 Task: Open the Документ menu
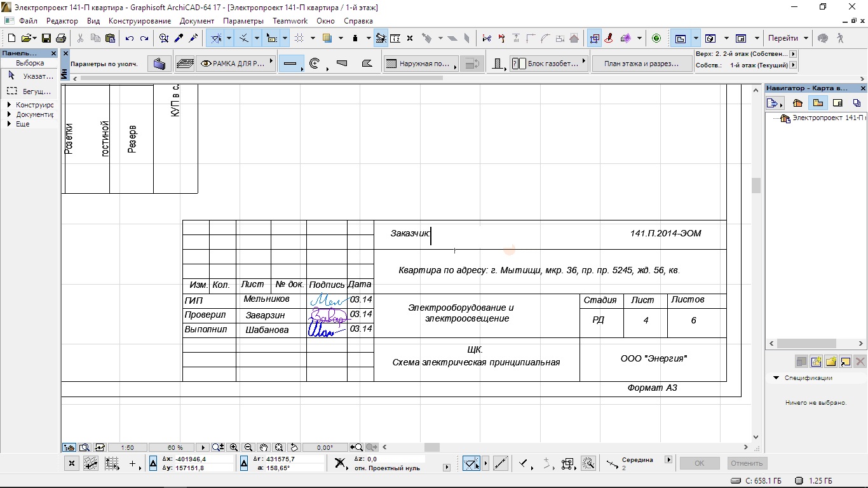tap(197, 21)
